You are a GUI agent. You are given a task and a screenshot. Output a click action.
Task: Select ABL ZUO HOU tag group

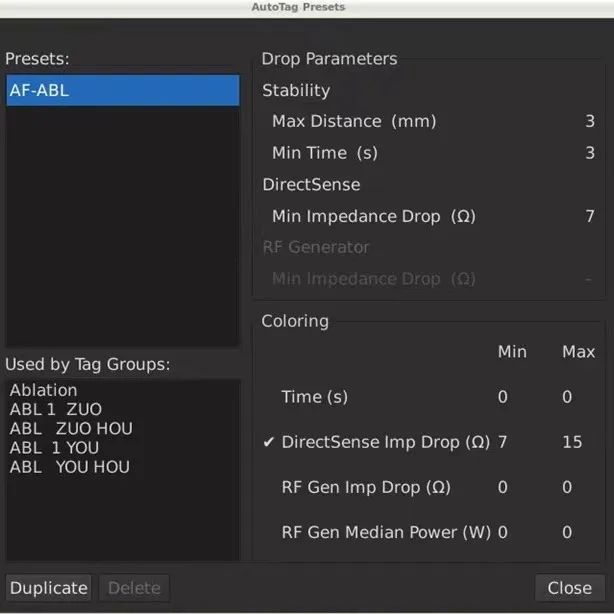point(70,428)
